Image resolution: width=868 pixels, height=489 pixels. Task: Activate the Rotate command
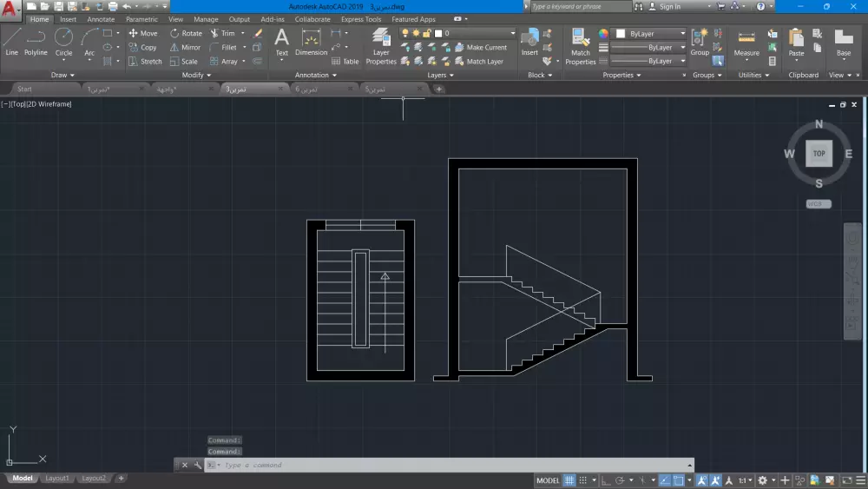coord(186,33)
